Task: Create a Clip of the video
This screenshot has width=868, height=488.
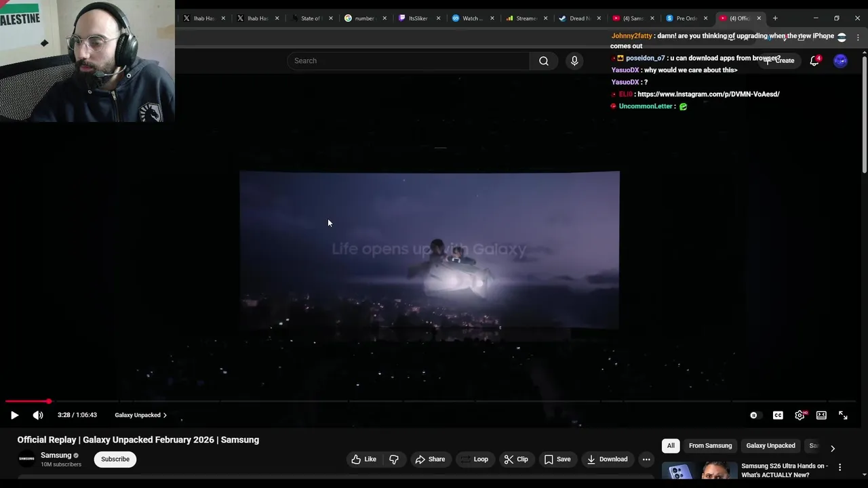Action: click(516, 459)
